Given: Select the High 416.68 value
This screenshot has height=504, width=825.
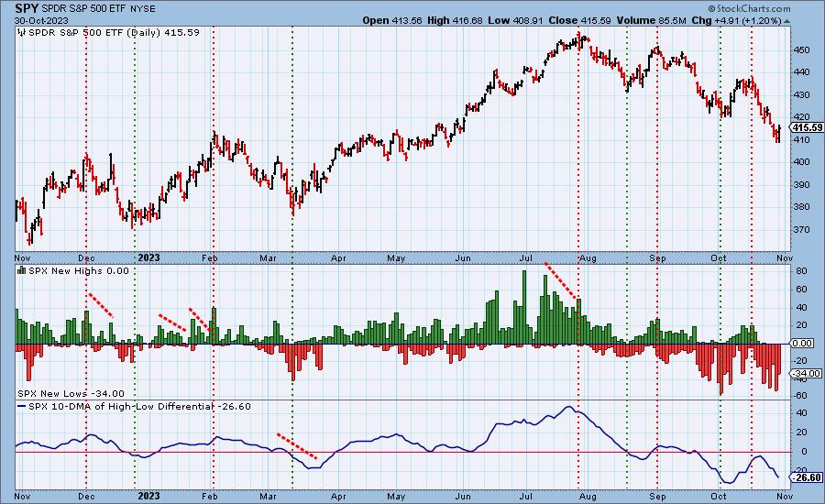Looking at the screenshot, I should [x=455, y=20].
